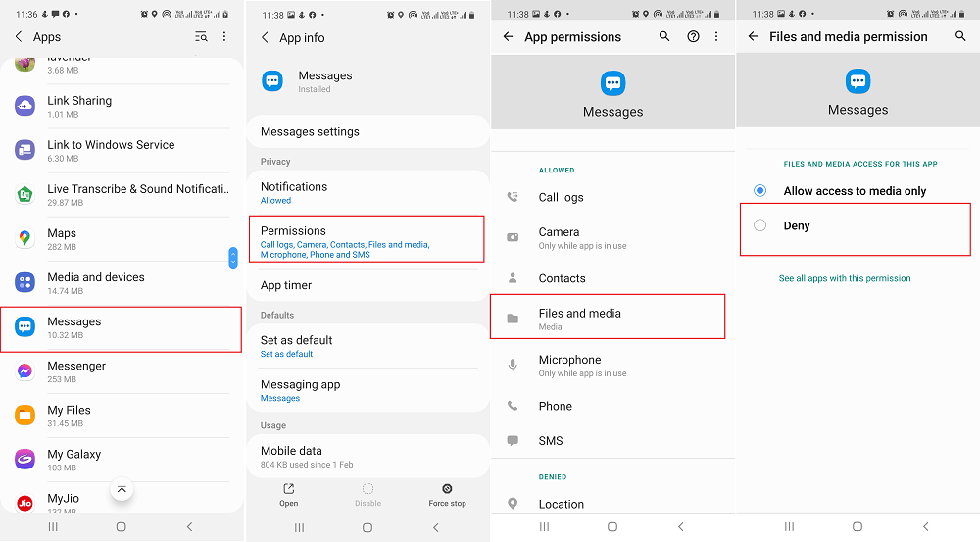Viewport: 980px width, 542px height.
Task: Open Camera permission
Action: click(613, 238)
